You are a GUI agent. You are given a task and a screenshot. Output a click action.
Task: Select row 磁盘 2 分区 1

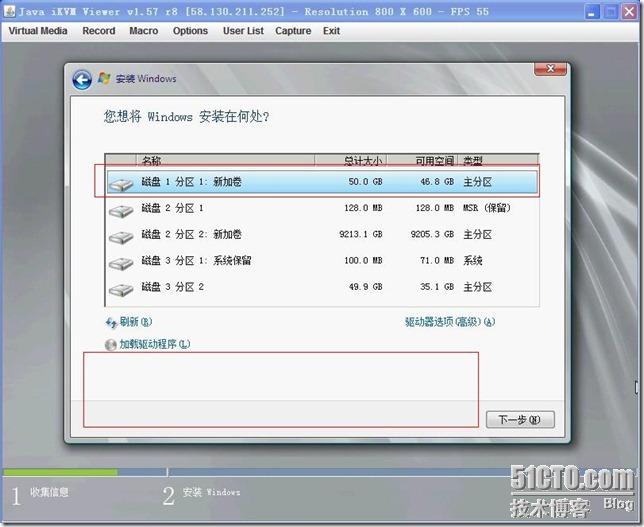click(x=322, y=208)
